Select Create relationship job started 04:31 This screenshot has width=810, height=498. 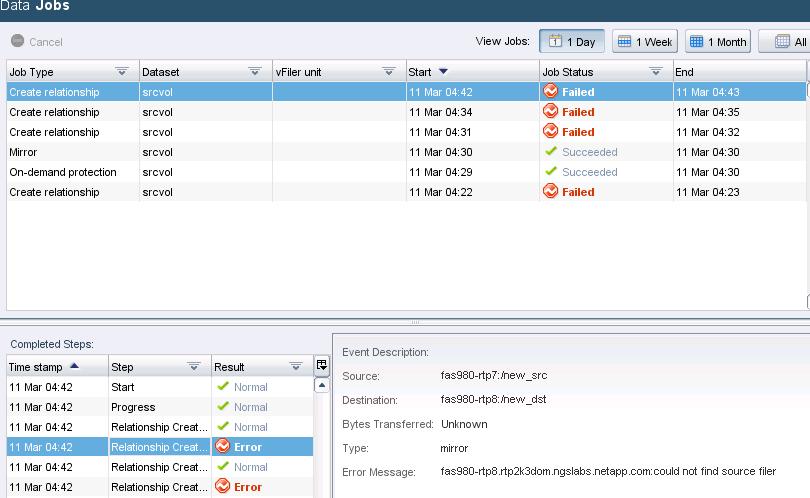point(406,132)
